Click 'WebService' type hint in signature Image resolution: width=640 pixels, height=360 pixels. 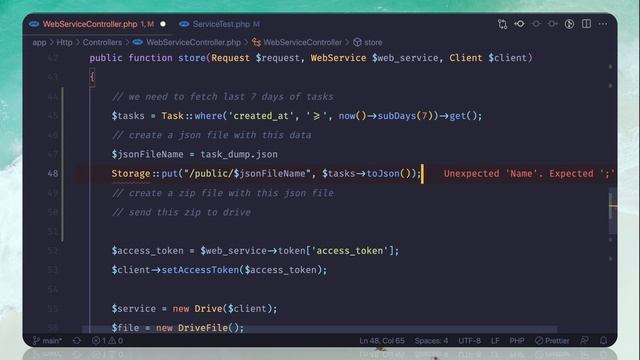pos(338,58)
